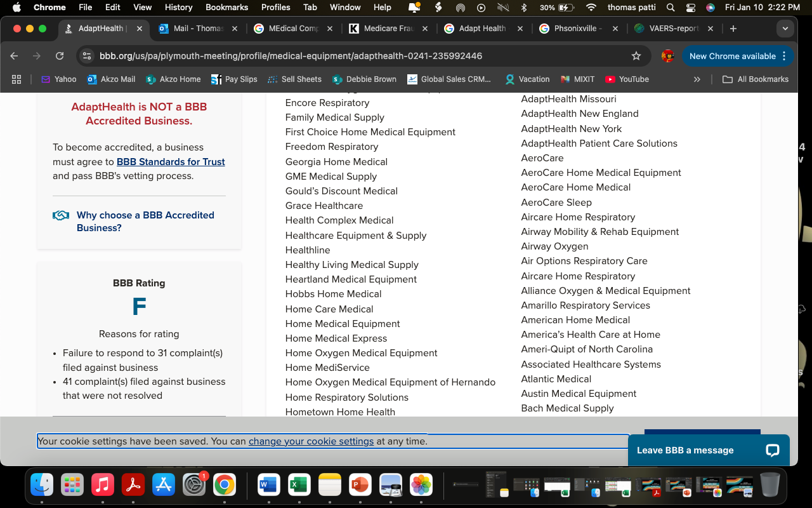Open Adobe Acrobat from the Dock
Screen dimensions: 812x508
tap(133, 485)
